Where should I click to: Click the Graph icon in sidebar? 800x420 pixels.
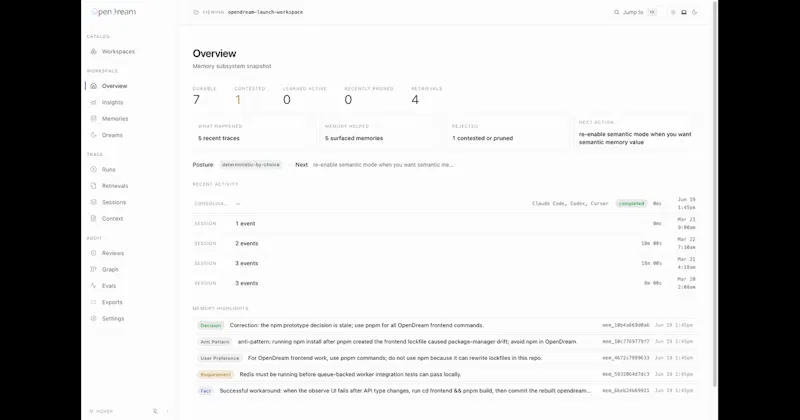point(93,269)
